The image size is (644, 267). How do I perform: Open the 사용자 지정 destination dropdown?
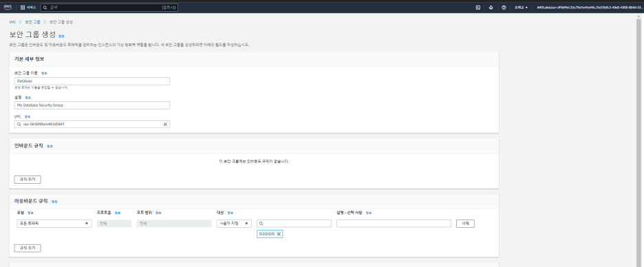tap(234, 224)
